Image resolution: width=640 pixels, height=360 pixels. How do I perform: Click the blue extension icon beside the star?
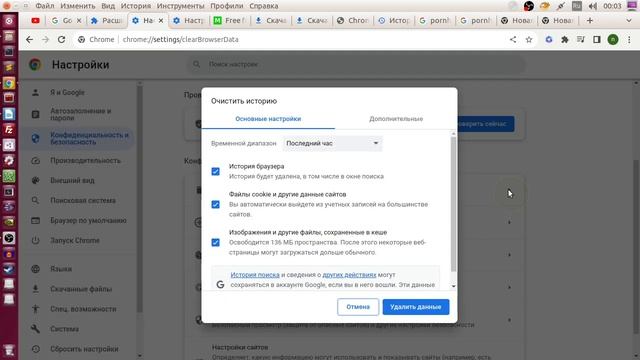tap(549, 40)
